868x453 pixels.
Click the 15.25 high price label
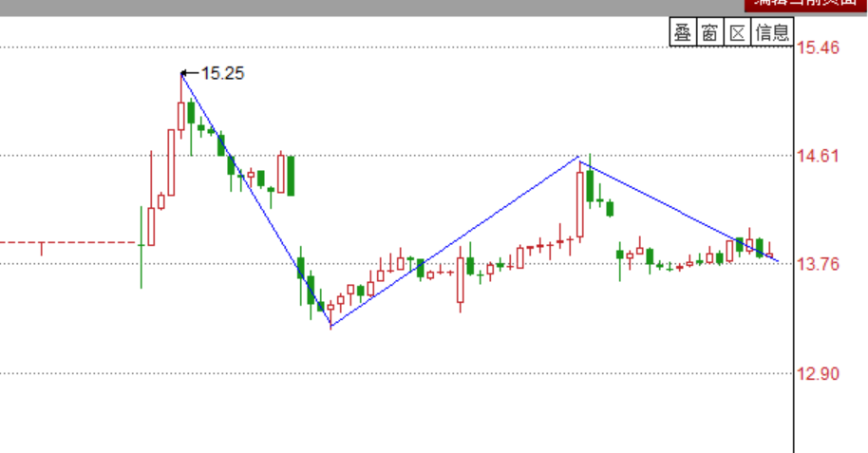(x=222, y=73)
